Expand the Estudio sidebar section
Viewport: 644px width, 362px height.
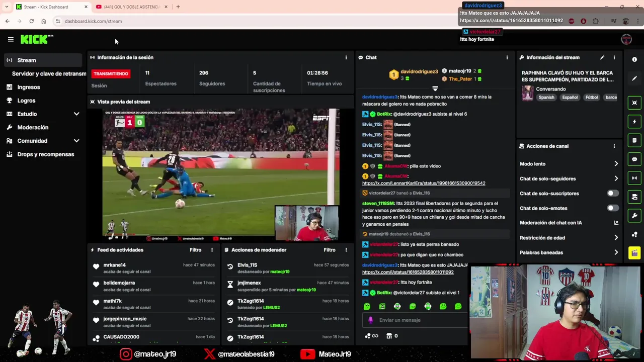76,114
